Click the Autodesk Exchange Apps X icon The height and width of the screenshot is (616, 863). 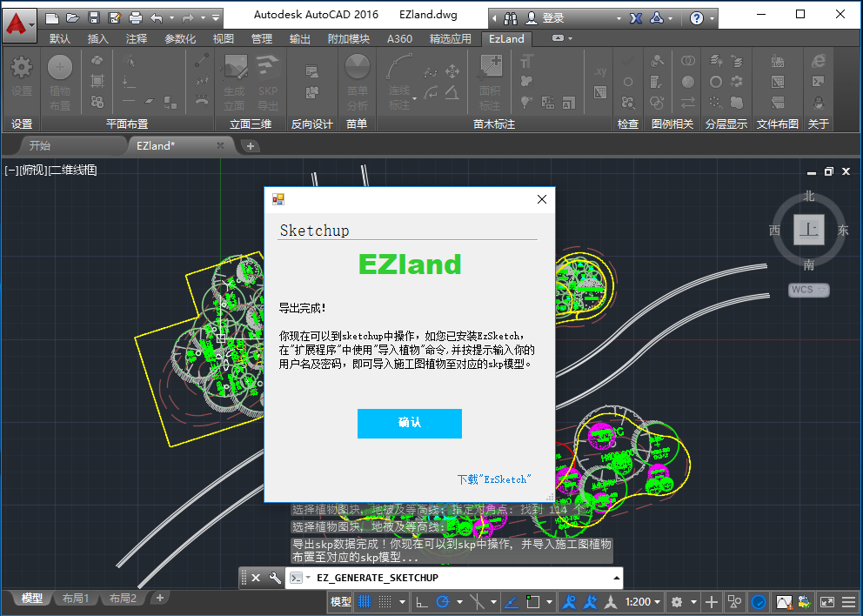pos(635,17)
